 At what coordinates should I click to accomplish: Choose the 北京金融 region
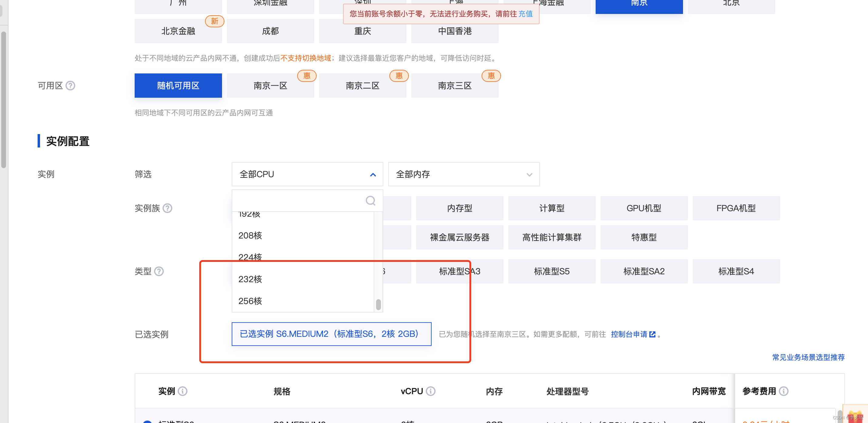[178, 31]
